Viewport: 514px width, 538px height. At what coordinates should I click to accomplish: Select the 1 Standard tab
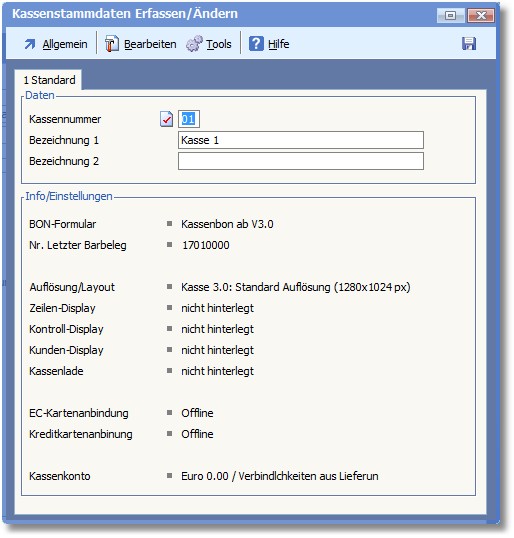tap(48, 80)
